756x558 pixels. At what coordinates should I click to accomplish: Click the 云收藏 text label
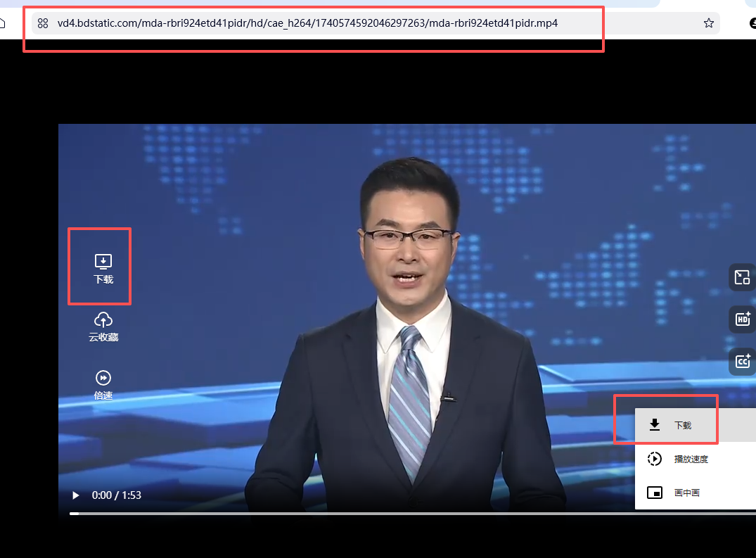(x=103, y=337)
